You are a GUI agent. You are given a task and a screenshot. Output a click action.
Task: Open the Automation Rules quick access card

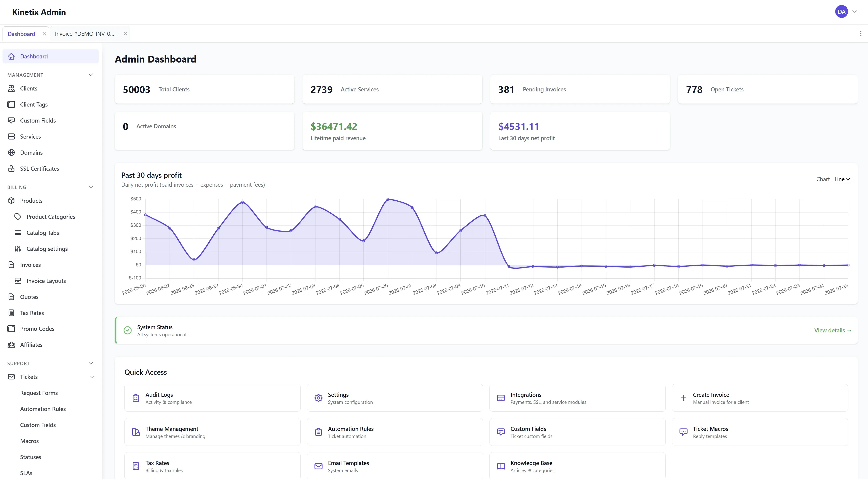click(395, 432)
